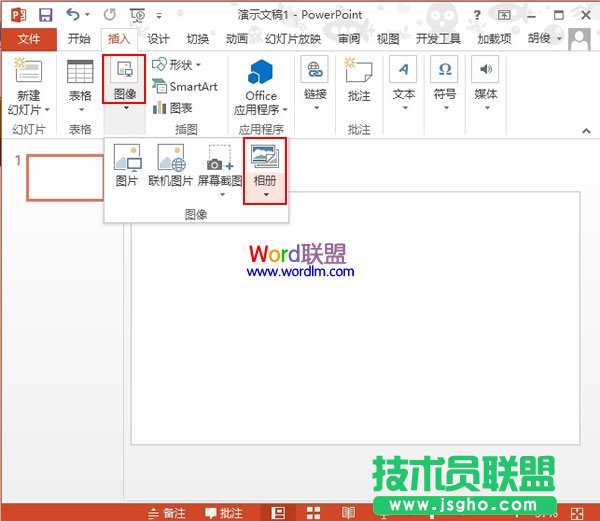Open the 文件 file tab
The height and width of the screenshot is (521, 600).
click(x=29, y=39)
